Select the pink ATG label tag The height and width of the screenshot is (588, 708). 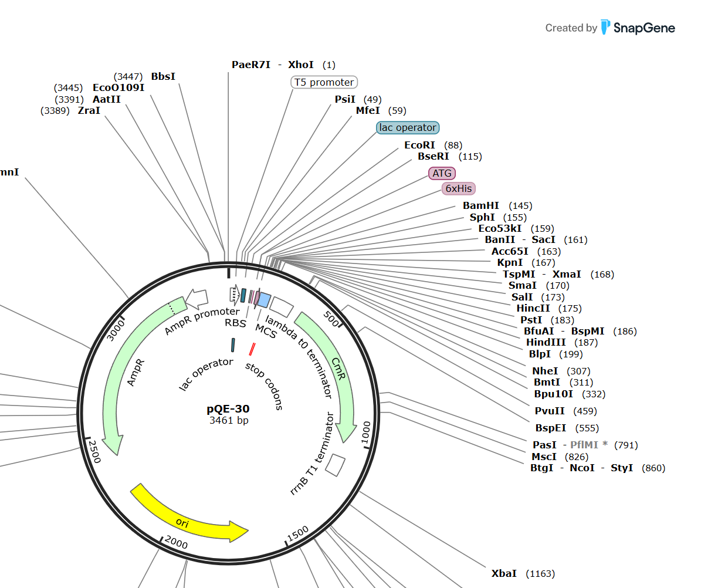coord(442,173)
